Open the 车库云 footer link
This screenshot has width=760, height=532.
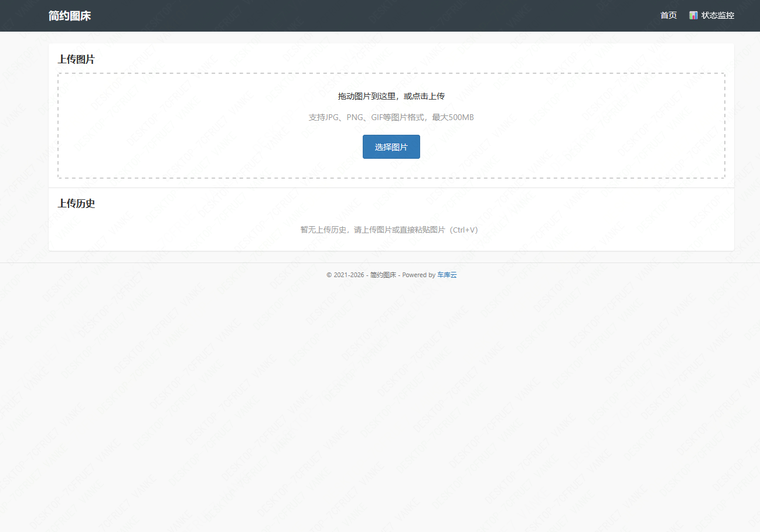click(x=447, y=275)
